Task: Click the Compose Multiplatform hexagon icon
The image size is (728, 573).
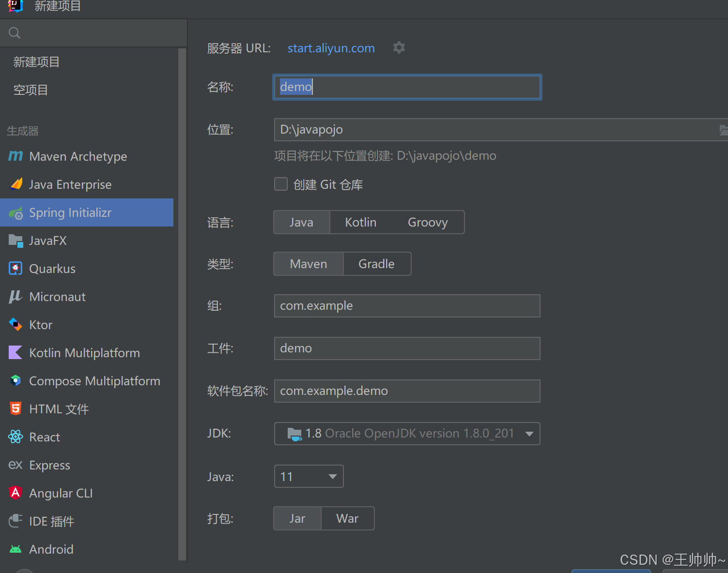Action: tap(15, 380)
